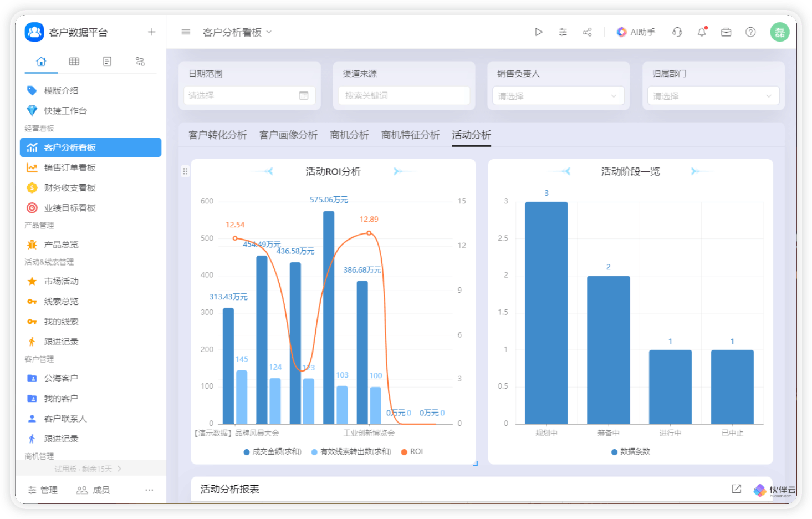Open the notifications bell
This screenshot has width=812, height=519.
(x=702, y=32)
